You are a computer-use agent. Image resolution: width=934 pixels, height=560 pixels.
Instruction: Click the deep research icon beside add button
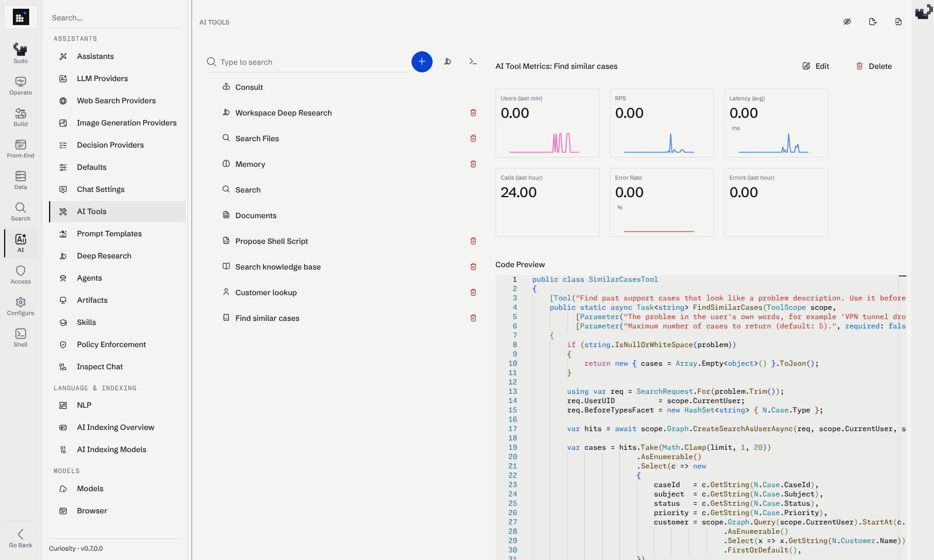coord(448,62)
